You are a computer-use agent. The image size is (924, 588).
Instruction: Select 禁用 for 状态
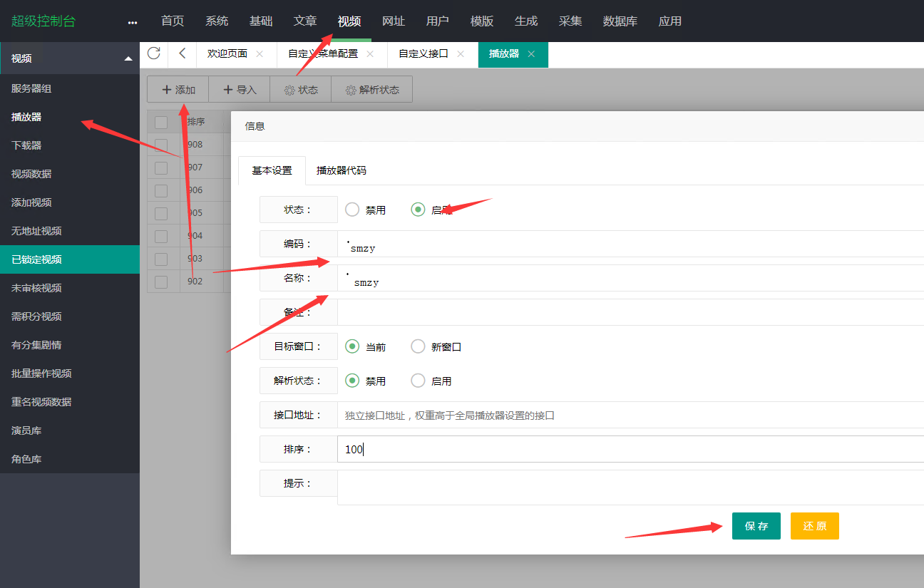[352, 210]
